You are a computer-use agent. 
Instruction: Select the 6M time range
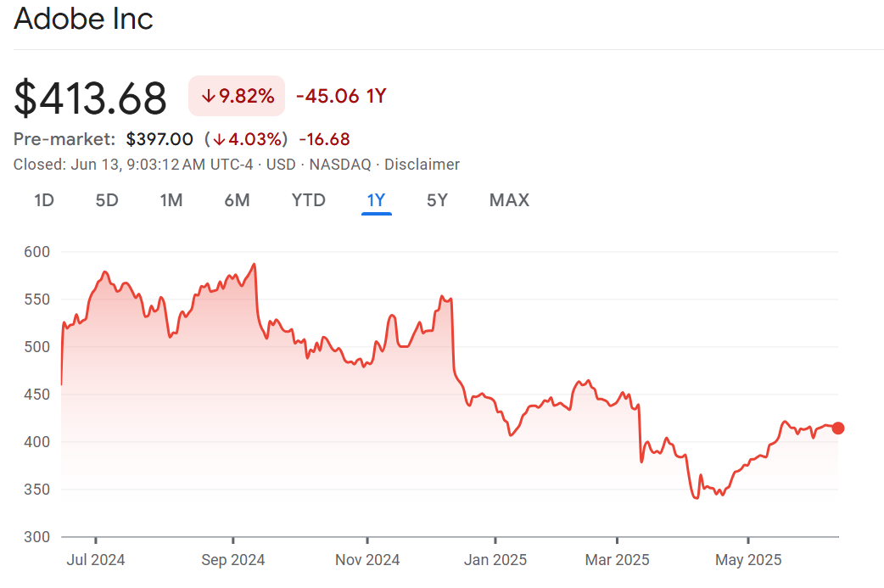pyautogui.click(x=237, y=200)
